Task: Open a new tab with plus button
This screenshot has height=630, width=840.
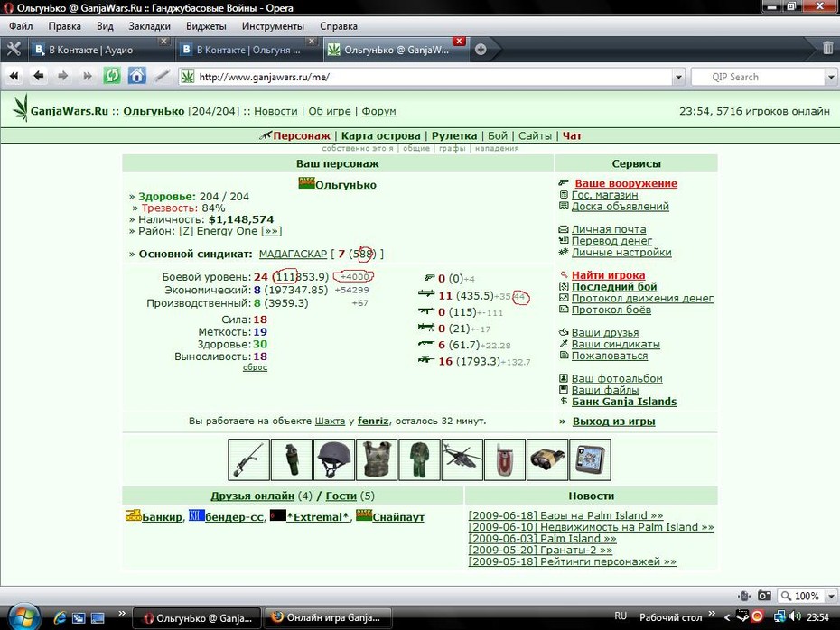Action: (481, 50)
